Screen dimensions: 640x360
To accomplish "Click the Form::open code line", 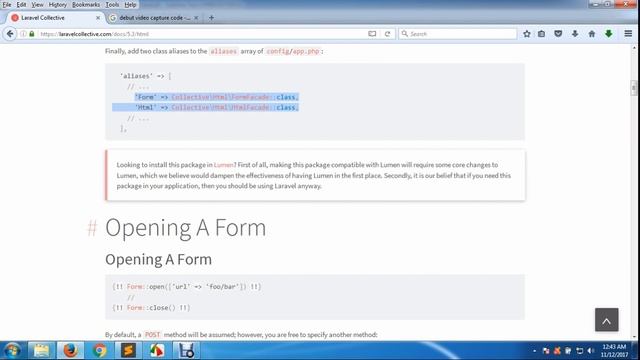I will 187,287.
